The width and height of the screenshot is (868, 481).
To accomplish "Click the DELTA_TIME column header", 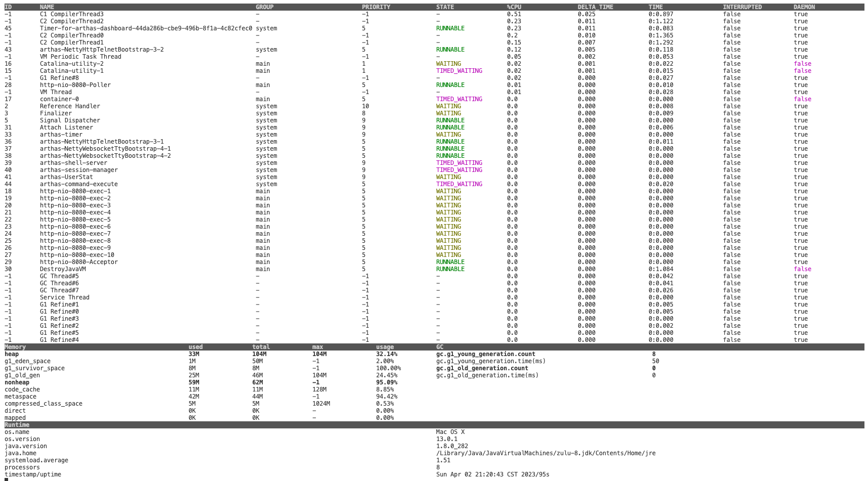I will (595, 7).
